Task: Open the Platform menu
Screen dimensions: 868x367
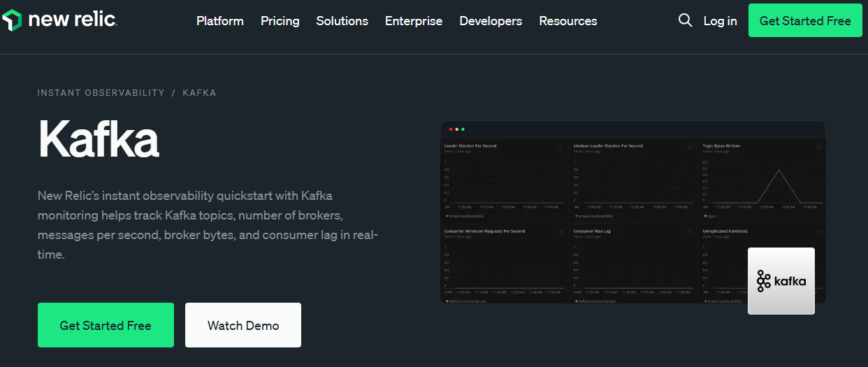Action: click(x=220, y=21)
